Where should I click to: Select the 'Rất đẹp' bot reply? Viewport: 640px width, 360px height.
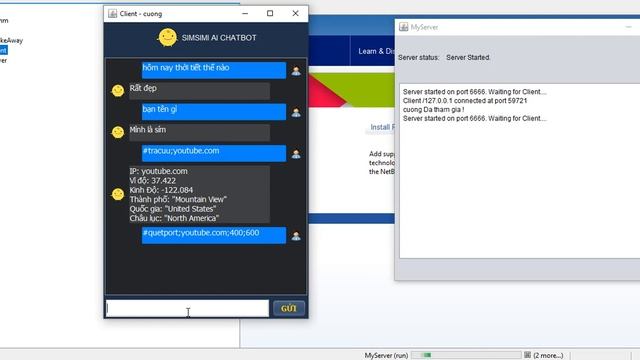click(x=200, y=91)
